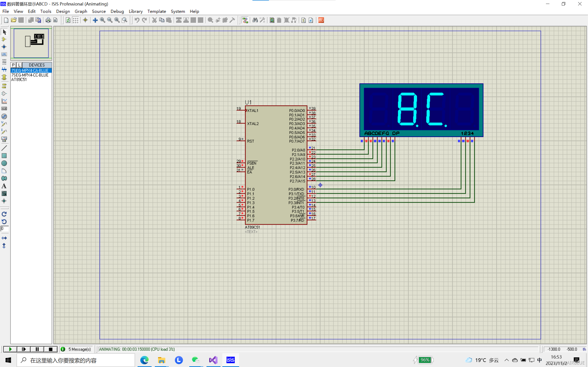588x367 pixels.
Task: Click the Zoom In magnifier icon
Action: click(x=102, y=20)
